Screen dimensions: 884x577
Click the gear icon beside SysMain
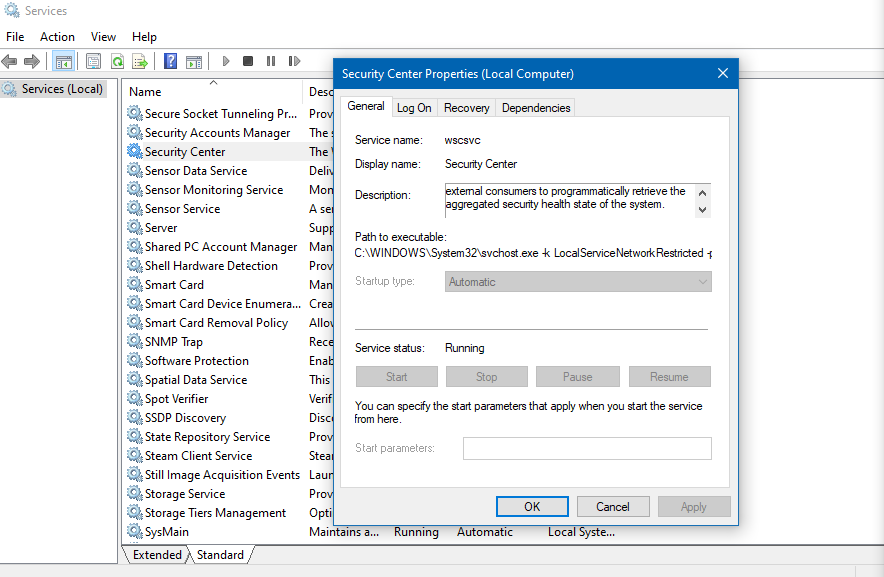(x=135, y=531)
